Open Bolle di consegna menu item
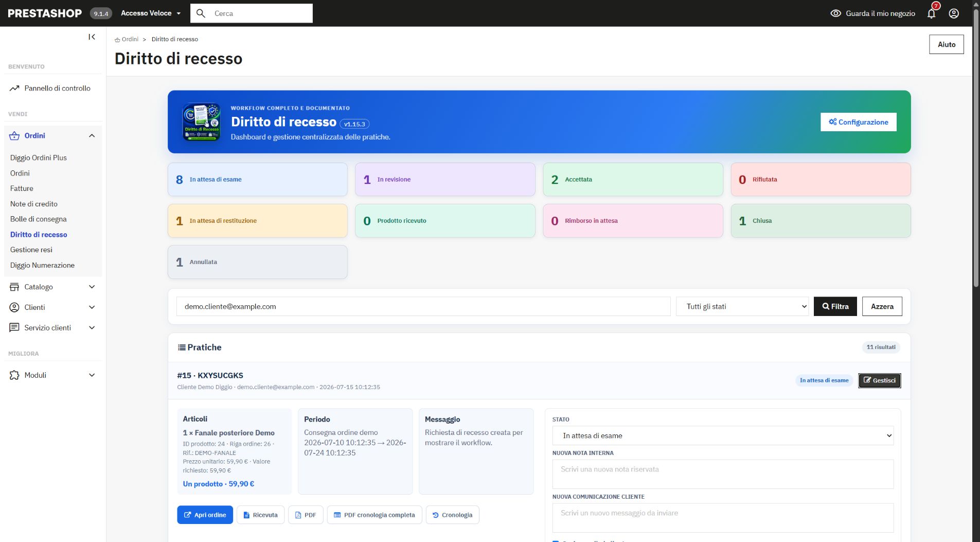The width and height of the screenshot is (980, 542). 39,219
